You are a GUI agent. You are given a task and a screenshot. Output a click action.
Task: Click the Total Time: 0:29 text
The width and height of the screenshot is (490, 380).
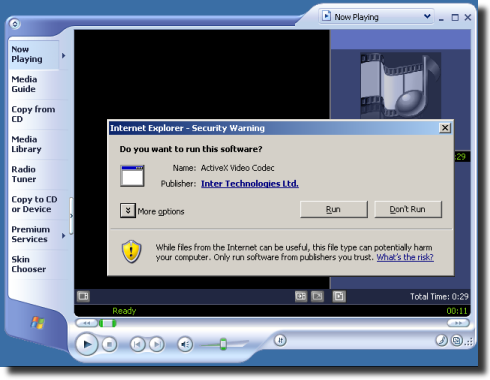(x=439, y=296)
